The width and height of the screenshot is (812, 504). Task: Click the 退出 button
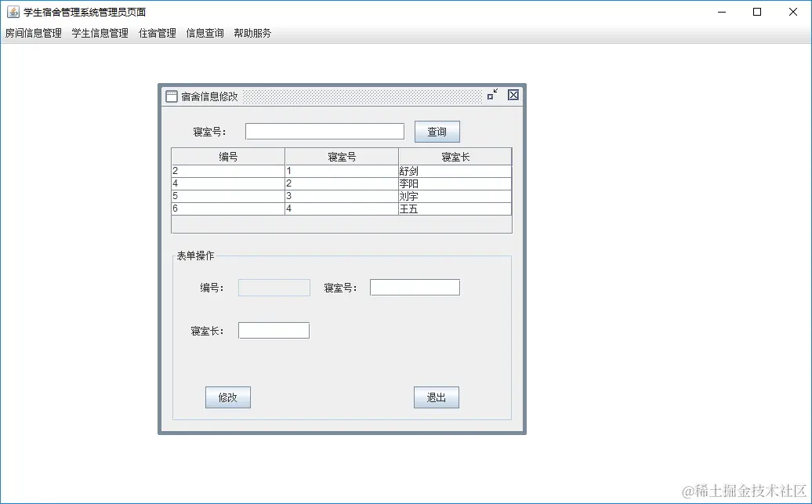pyautogui.click(x=436, y=397)
